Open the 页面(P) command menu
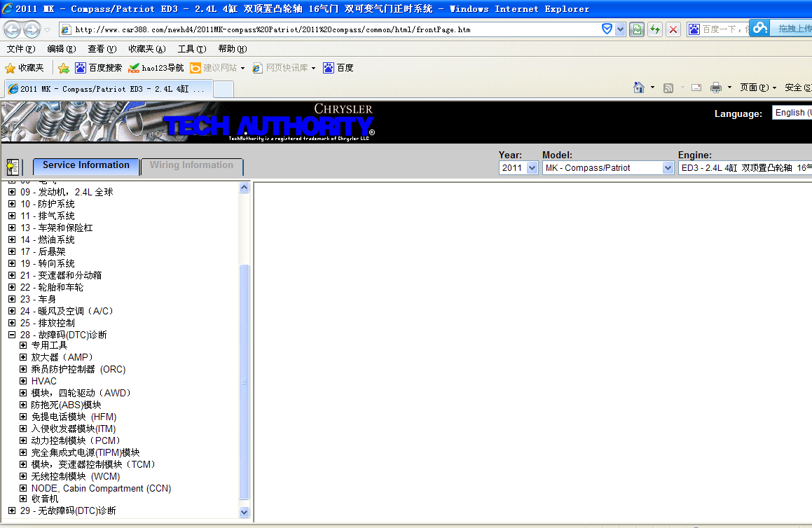 tap(758, 88)
